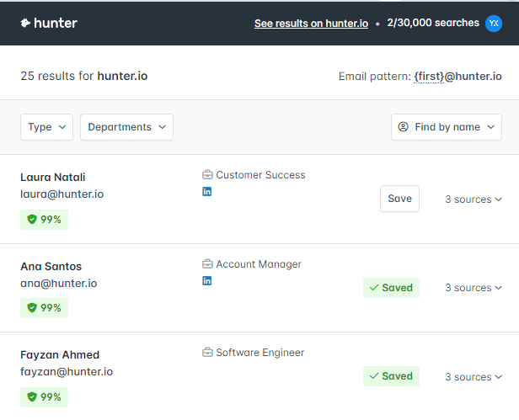Click the Hunter logo in header
519x420 pixels.
click(x=49, y=24)
